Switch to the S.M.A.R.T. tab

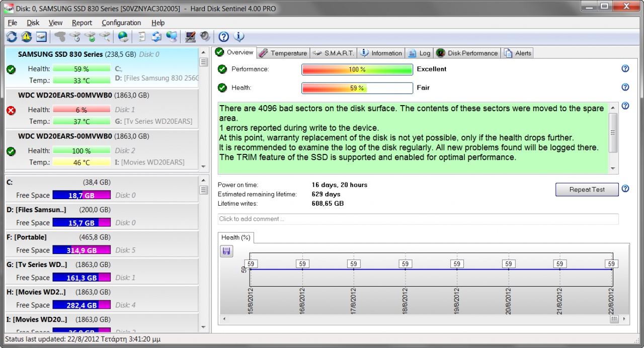pos(333,53)
